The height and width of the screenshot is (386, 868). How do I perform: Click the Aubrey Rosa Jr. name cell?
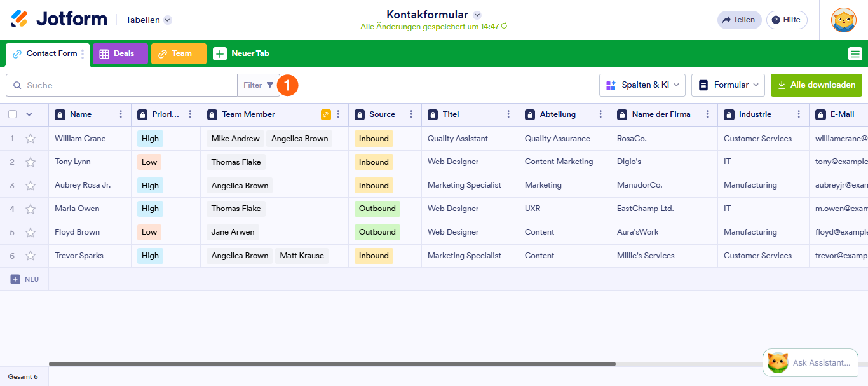point(90,186)
